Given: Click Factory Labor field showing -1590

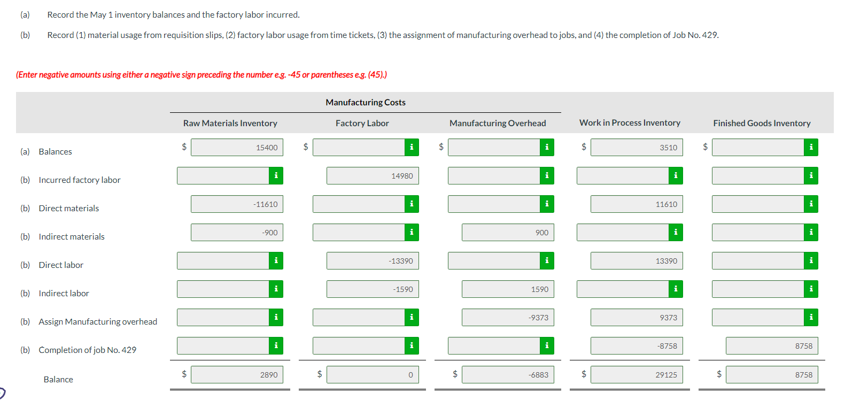Looking at the screenshot, I should point(373,289).
